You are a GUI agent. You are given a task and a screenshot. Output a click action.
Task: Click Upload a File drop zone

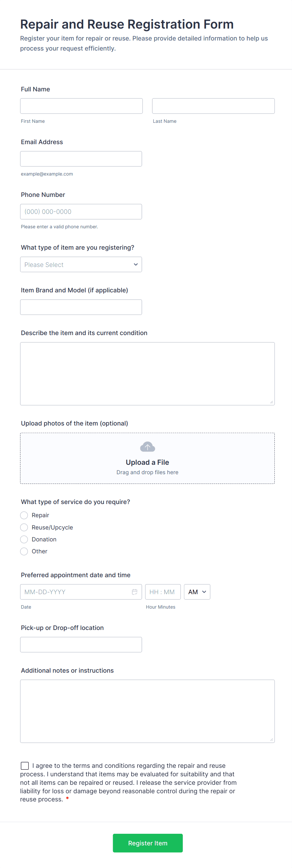(x=147, y=462)
